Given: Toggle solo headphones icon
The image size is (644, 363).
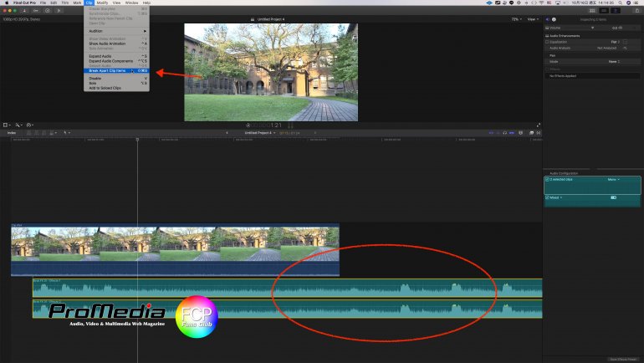Looking at the screenshot, I should pos(505,133).
